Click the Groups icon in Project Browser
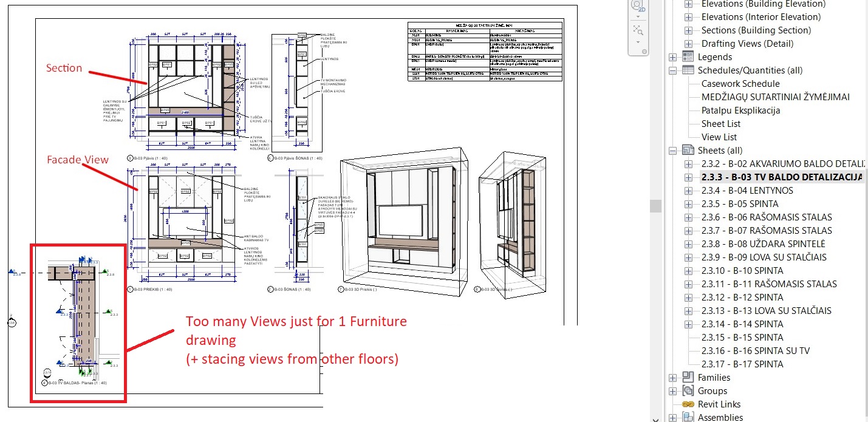The width and height of the screenshot is (868, 422). tap(687, 390)
